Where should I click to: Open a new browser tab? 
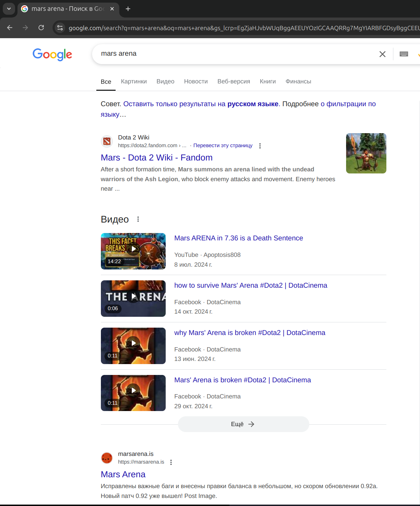[128, 9]
